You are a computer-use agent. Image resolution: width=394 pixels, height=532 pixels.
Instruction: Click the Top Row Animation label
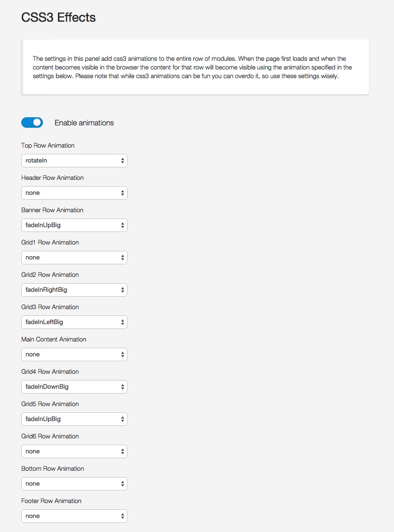(x=48, y=146)
